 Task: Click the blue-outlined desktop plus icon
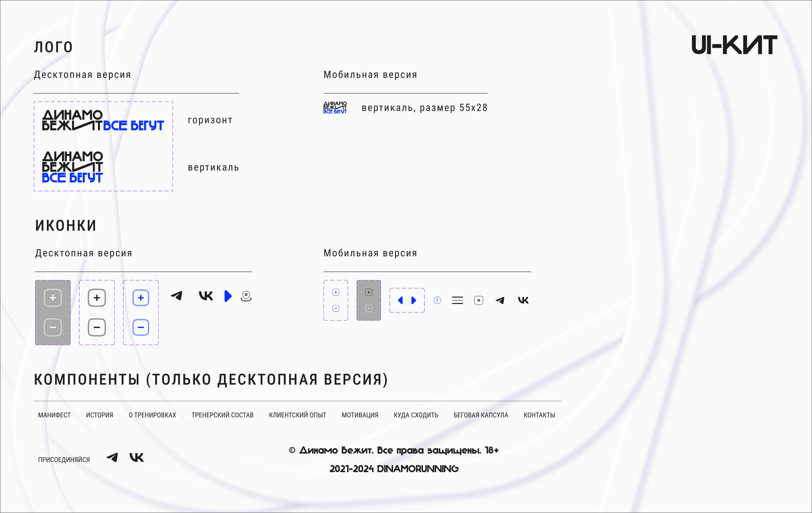point(141,298)
